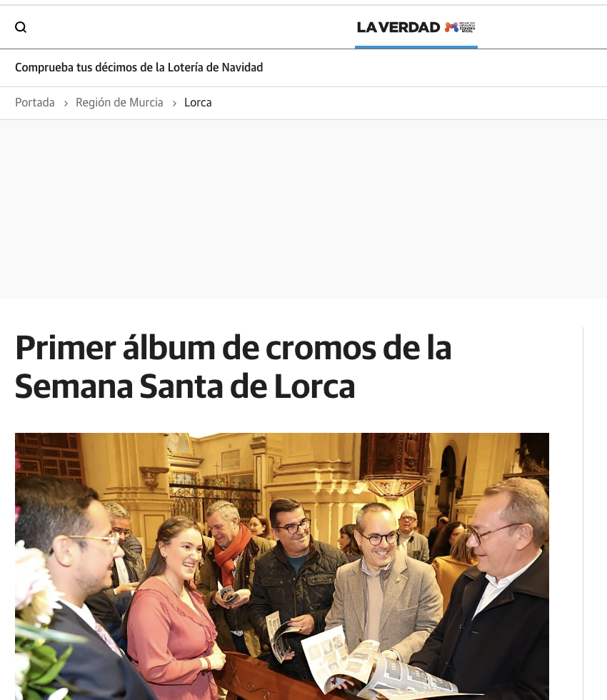
Task: Click the empty ad banner area
Action: (303, 209)
